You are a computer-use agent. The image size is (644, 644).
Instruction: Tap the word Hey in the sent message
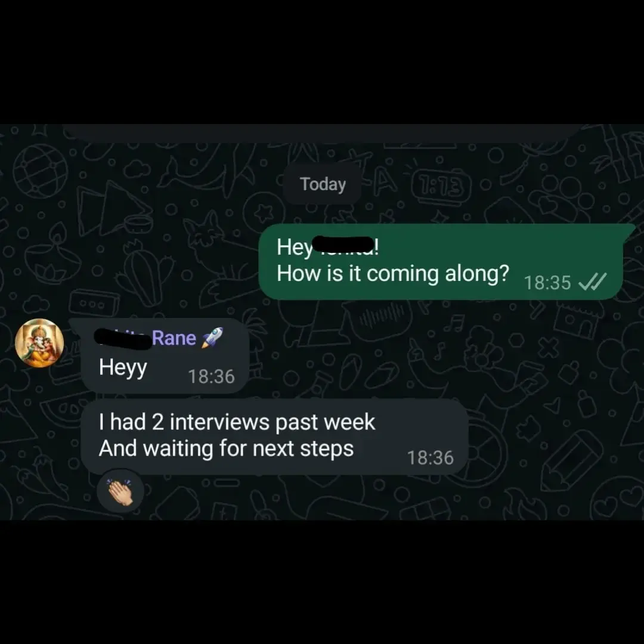(295, 247)
